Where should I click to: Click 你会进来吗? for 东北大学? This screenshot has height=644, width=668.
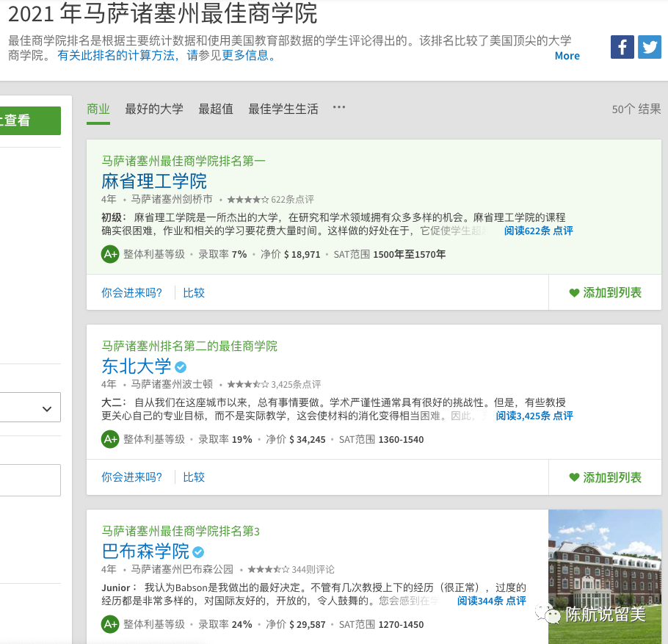click(131, 477)
